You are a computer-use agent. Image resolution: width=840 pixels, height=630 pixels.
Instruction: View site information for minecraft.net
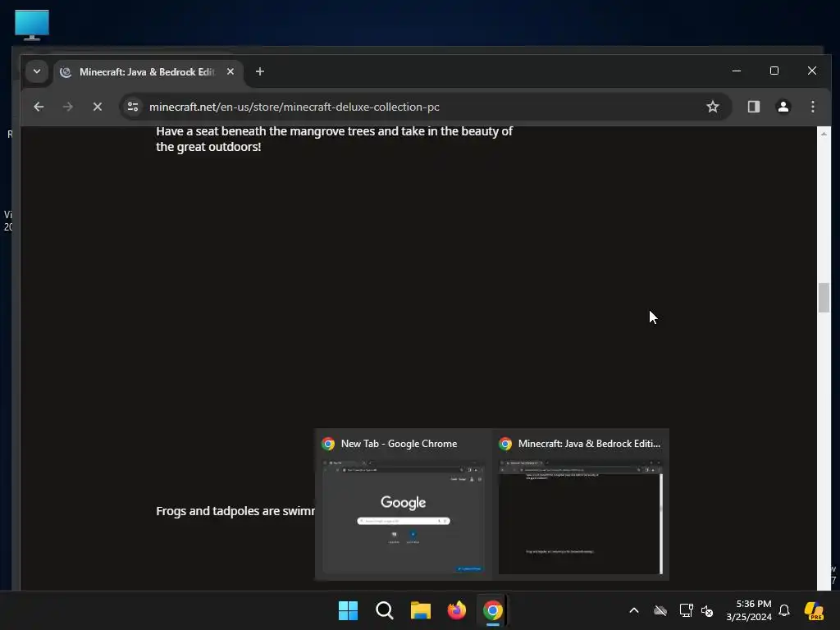coord(133,107)
